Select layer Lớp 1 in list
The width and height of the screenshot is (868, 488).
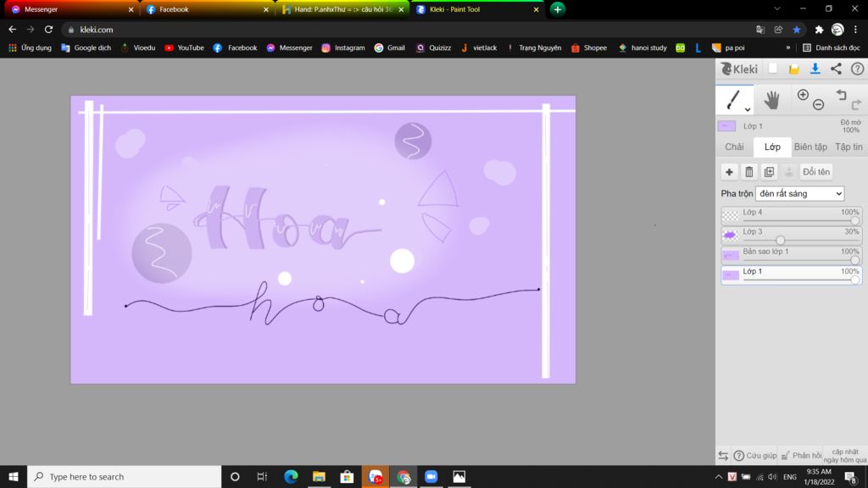tap(791, 275)
